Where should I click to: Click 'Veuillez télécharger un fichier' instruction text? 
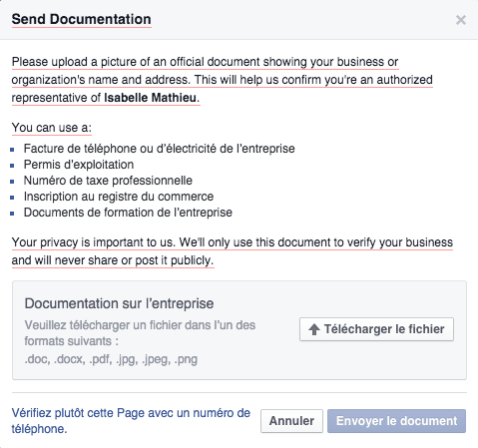click(x=140, y=333)
